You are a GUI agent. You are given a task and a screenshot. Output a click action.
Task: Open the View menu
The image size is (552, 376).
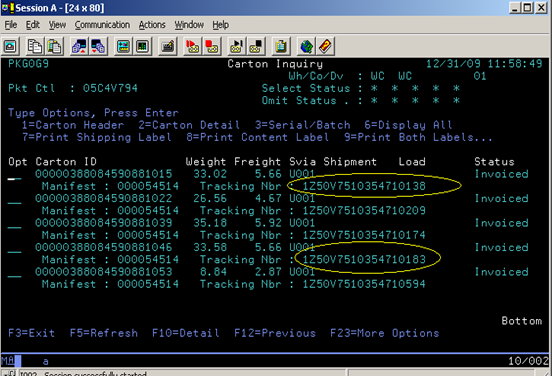coord(57,25)
